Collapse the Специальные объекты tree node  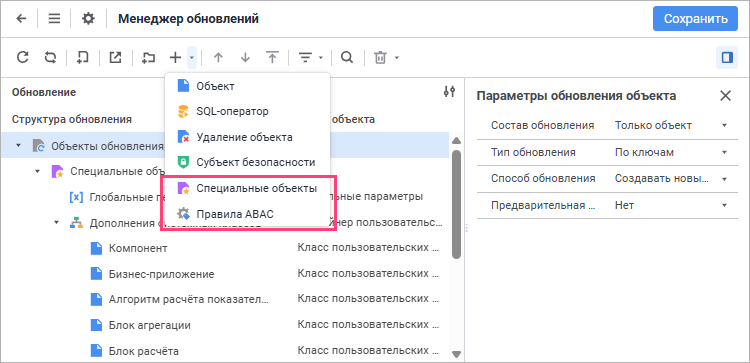37,171
